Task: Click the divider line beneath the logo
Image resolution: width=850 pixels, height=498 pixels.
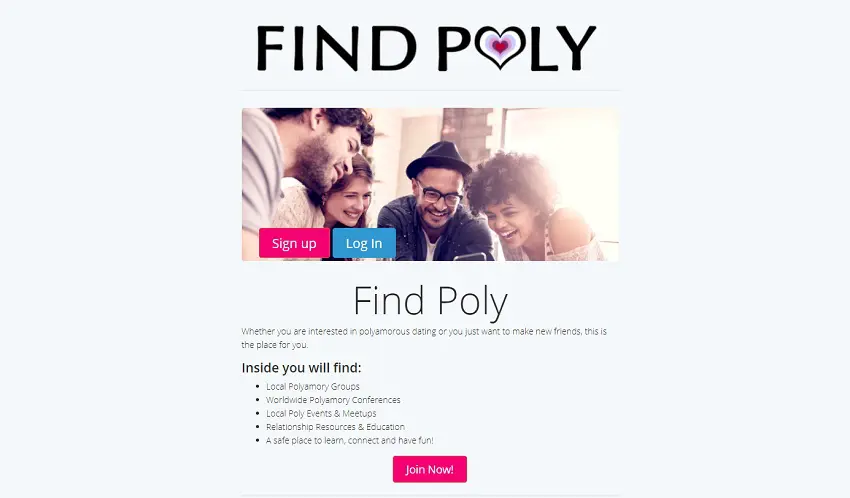Action: pos(430,90)
